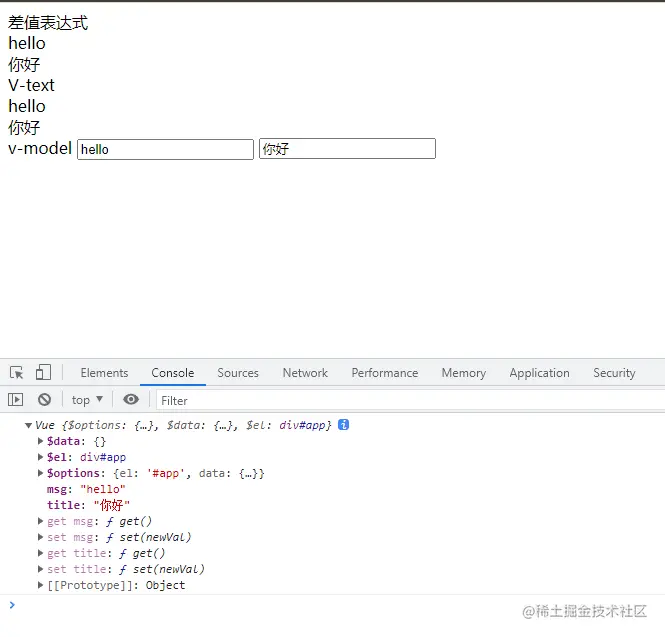Expand the $el div#app property
665x637 pixels.
pyautogui.click(x=40, y=457)
